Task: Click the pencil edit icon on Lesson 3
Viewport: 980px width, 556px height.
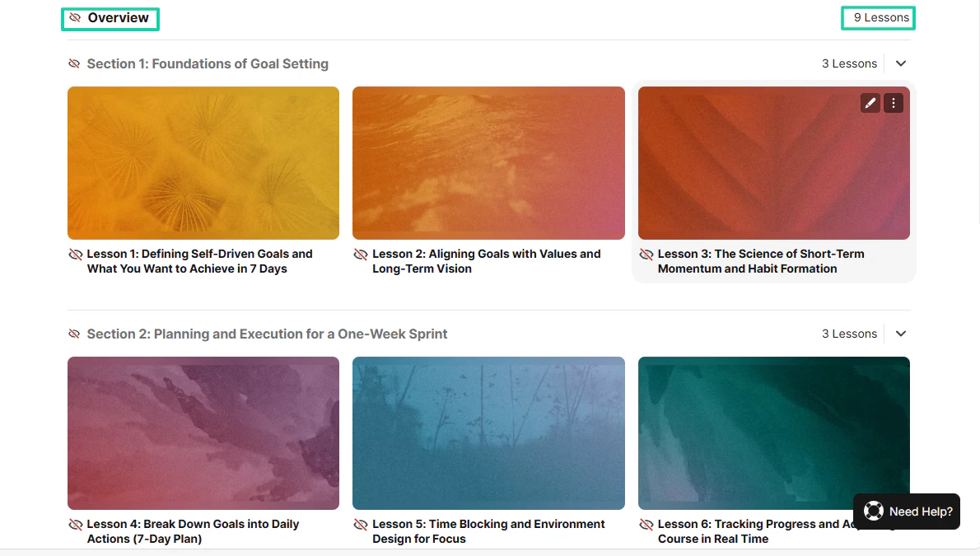Action: pos(870,103)
